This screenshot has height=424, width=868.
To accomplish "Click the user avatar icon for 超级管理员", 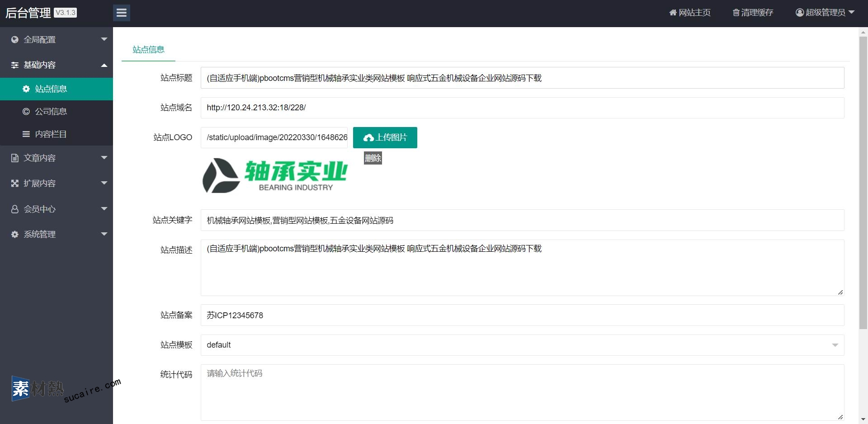I will coord(799,13).
